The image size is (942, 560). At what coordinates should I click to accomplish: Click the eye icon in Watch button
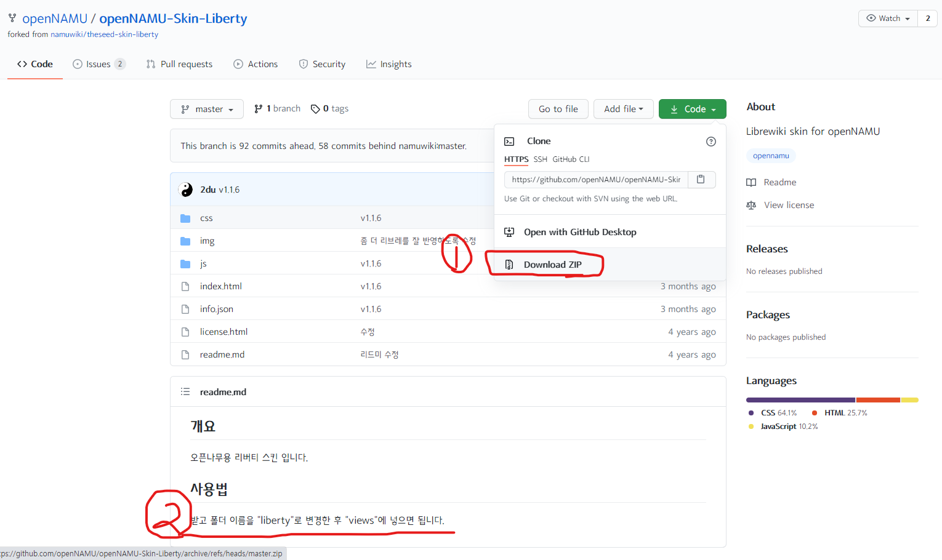tap(871, 18)
